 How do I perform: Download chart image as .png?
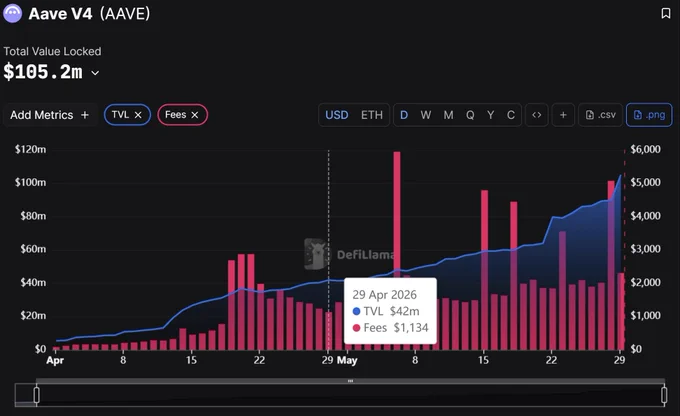[x=649, y=115]
